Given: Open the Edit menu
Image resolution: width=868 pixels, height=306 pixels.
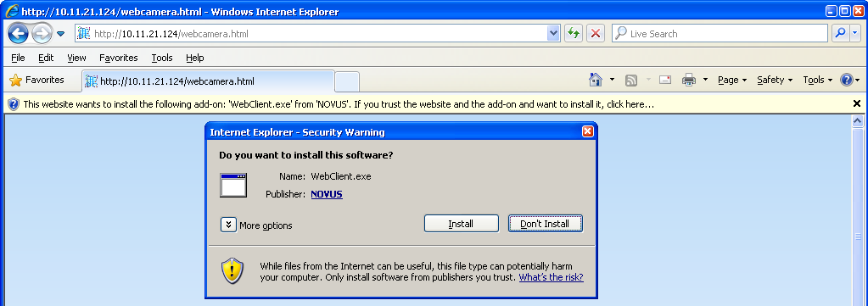Looking at the screenshot, I should [46, 58].
